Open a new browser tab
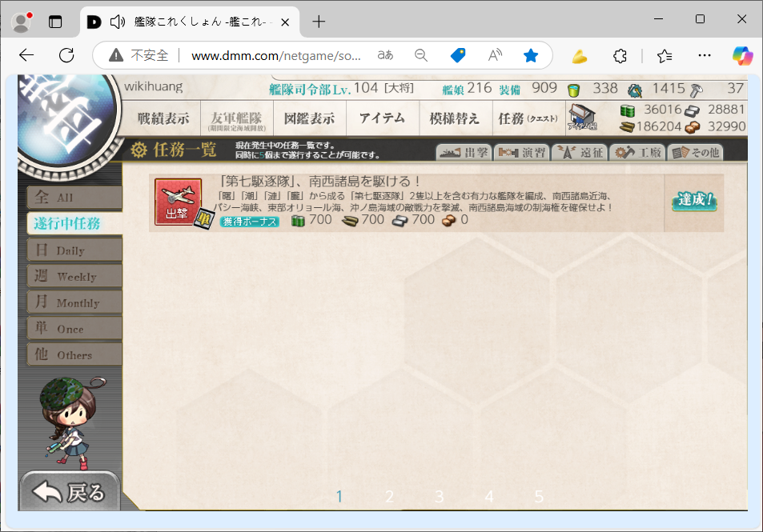The width and height of the screenshot is (763, 532). click(319, 22)
